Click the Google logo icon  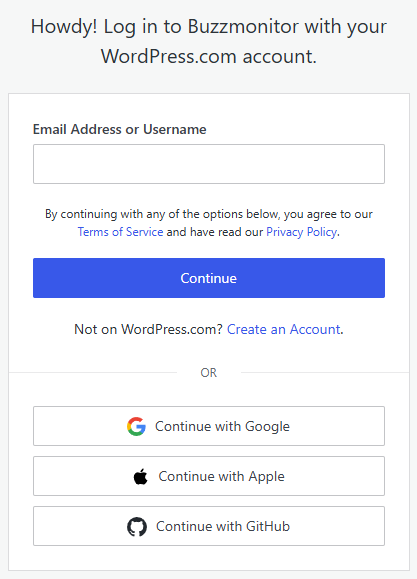(136, 426)
